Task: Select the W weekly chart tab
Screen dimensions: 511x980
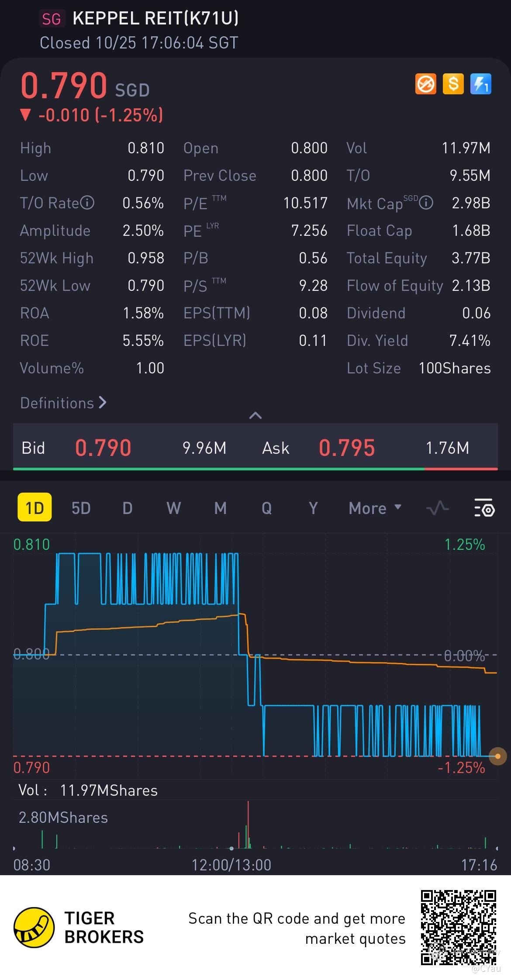Action: click(173, 508)
